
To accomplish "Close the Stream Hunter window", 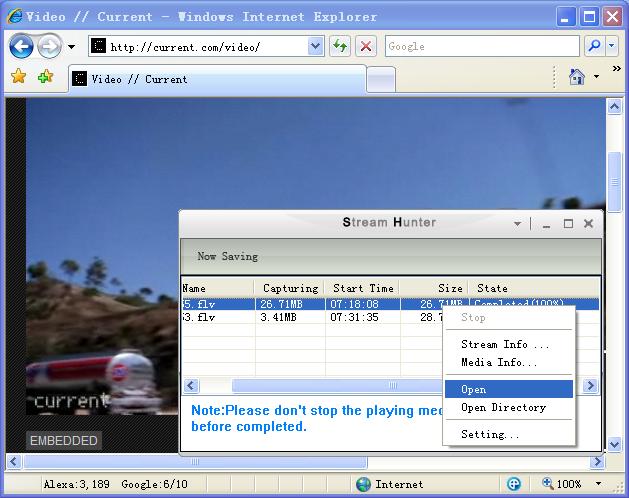I will tap(588, 224).
